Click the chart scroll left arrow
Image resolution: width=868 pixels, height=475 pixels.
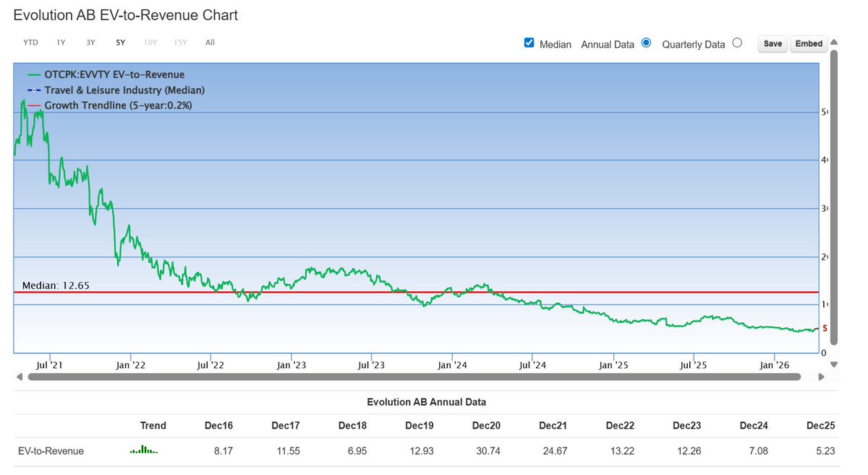20,377
